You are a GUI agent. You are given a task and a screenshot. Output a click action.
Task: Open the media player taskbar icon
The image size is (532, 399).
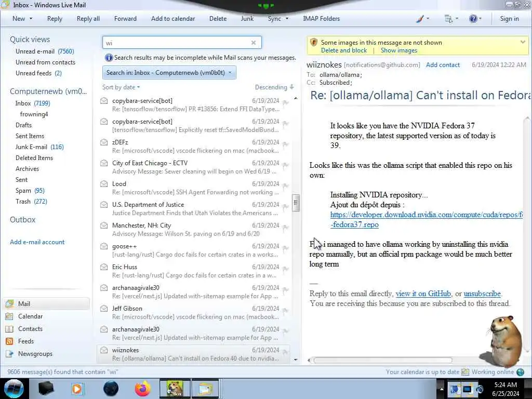click(77, 389)
